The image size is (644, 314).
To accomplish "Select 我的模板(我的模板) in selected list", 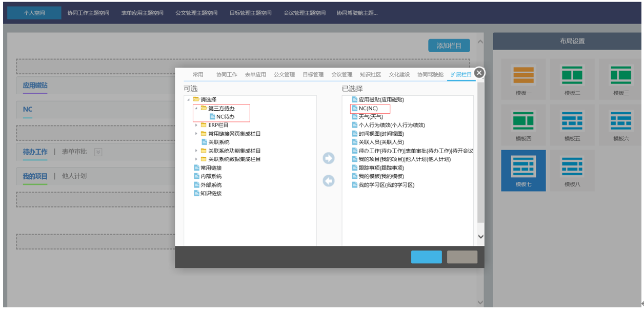I will coord(381,176).
